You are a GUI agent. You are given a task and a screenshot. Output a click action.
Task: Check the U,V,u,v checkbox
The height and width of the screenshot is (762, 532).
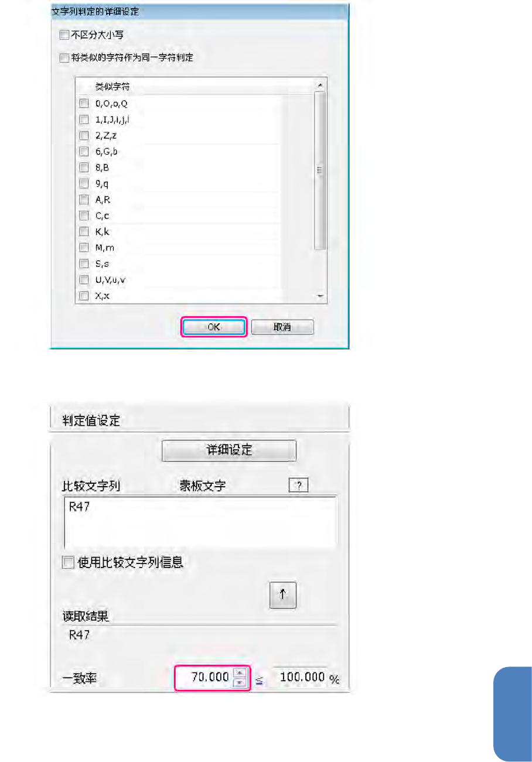83,280
